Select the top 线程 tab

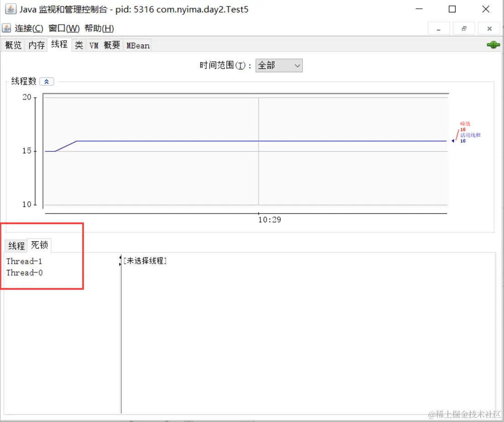pyautogui.click(x=59, y=44)
